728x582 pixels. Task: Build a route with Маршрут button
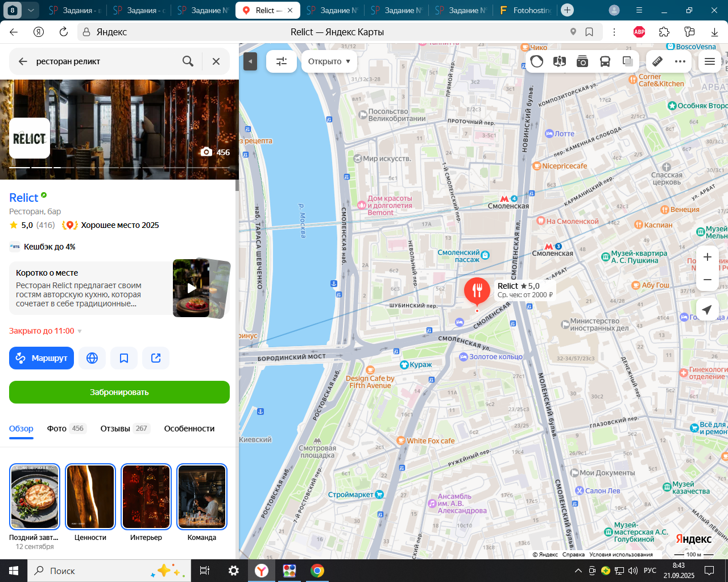click(x=42, y=358)
